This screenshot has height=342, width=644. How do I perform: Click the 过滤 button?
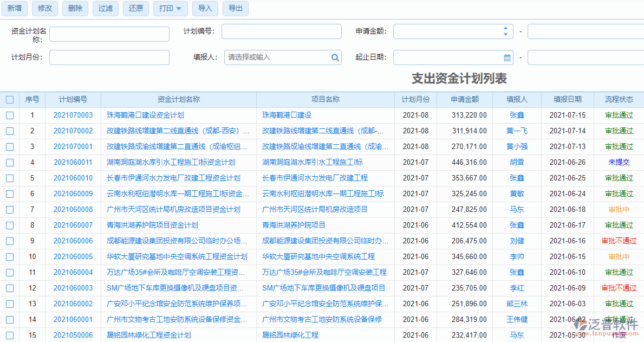tap(106, 8)
